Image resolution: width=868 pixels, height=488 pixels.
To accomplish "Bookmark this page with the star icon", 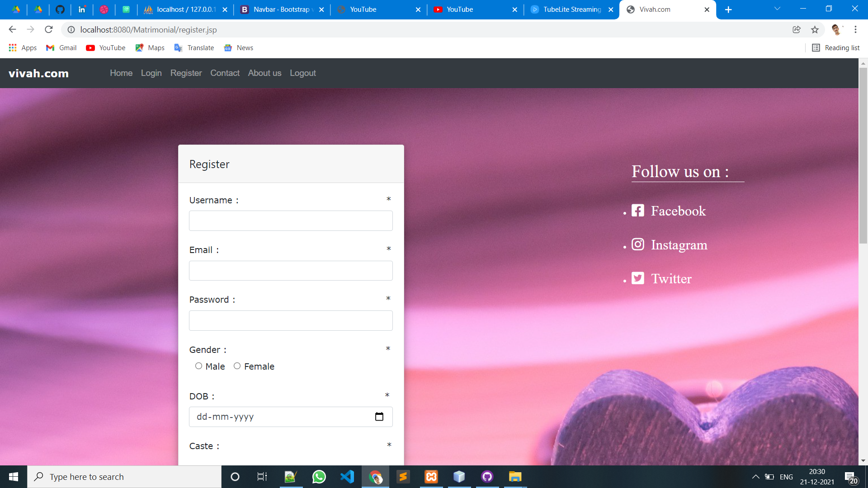I will 815,30.
